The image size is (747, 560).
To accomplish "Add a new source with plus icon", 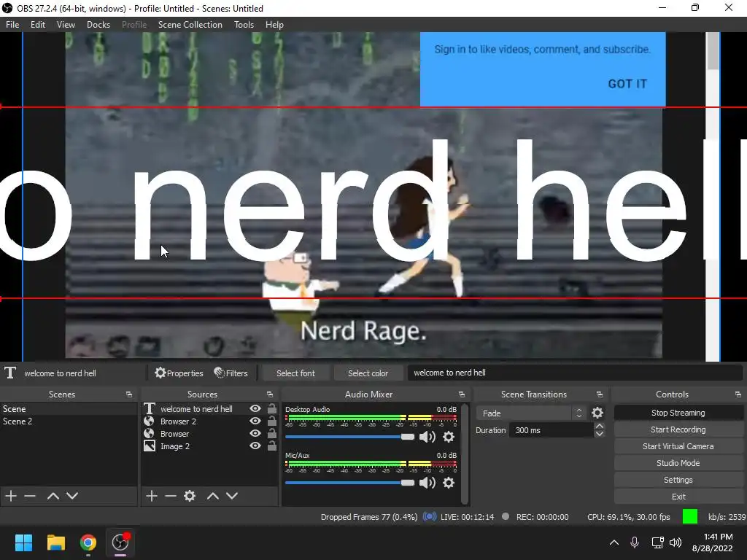I will 152,496.
